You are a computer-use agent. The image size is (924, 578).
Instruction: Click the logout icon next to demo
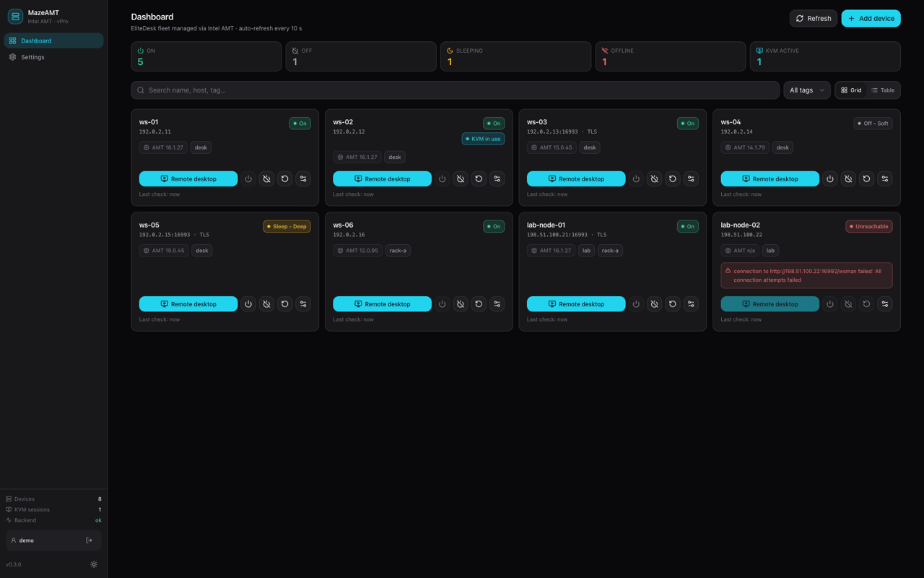90,540
